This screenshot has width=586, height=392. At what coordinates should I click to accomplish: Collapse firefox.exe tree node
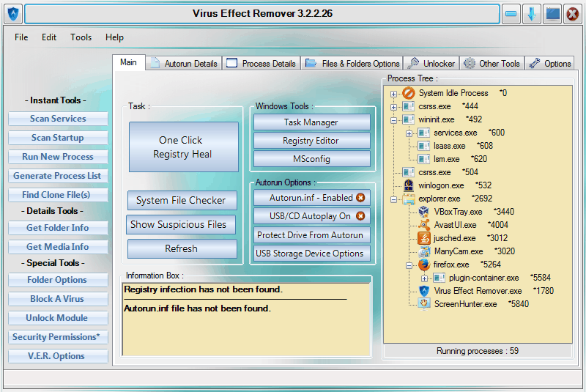click(409, 265)
